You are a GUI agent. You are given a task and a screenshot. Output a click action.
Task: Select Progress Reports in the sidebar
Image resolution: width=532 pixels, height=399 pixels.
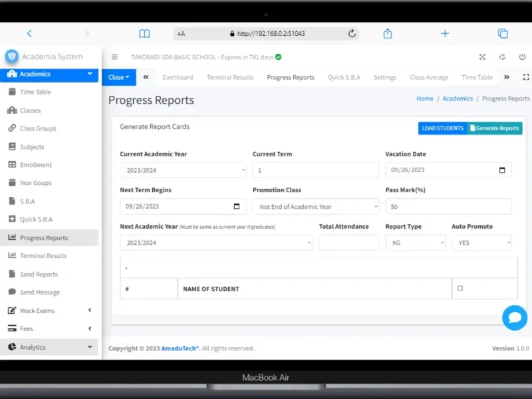pyautogui.click(x=49, y=237)
